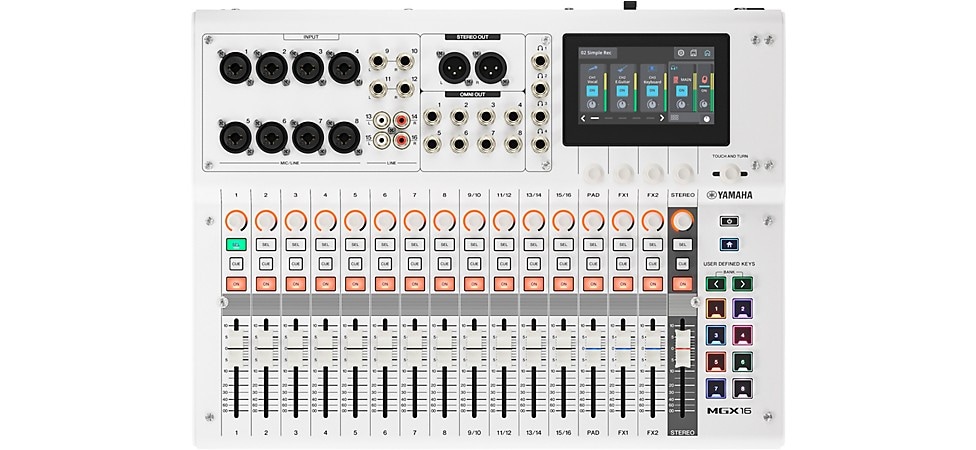Click the channel 1 fader cap
This screenshot has width=976, height=450.
(x=237, y=347)
